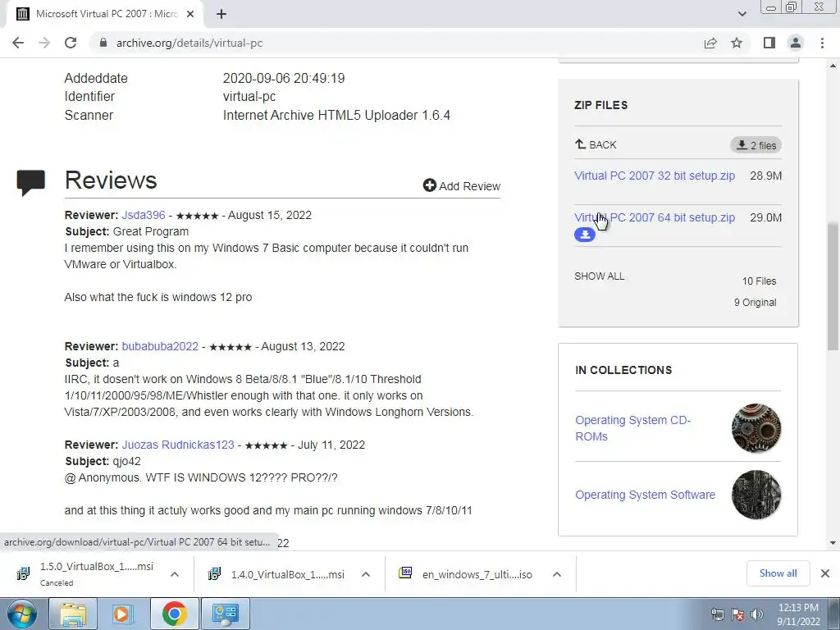This screenshot has width=840, height=630.
Task: Expand options for 1.5.0_VirtualBox download
Action: [x=175, y=574]
